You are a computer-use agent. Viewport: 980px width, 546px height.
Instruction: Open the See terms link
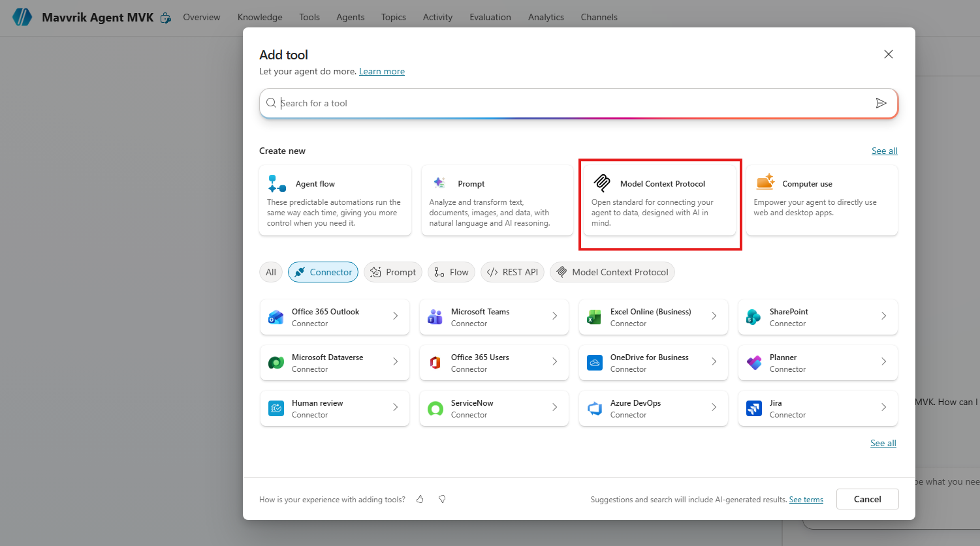806,500
